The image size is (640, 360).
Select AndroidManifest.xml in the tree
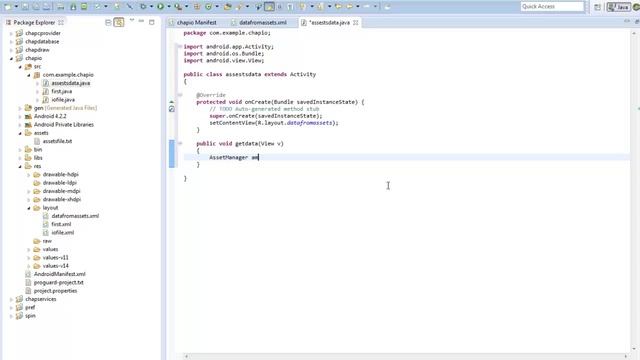[60, 274]
